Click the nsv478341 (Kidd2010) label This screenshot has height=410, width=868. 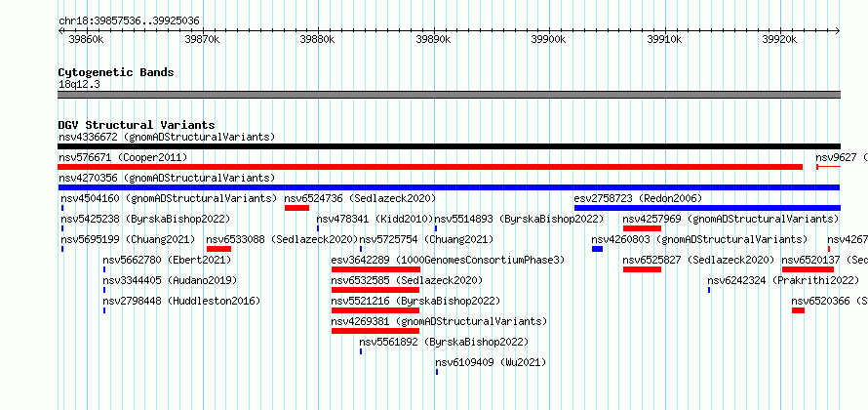point(375,219)
